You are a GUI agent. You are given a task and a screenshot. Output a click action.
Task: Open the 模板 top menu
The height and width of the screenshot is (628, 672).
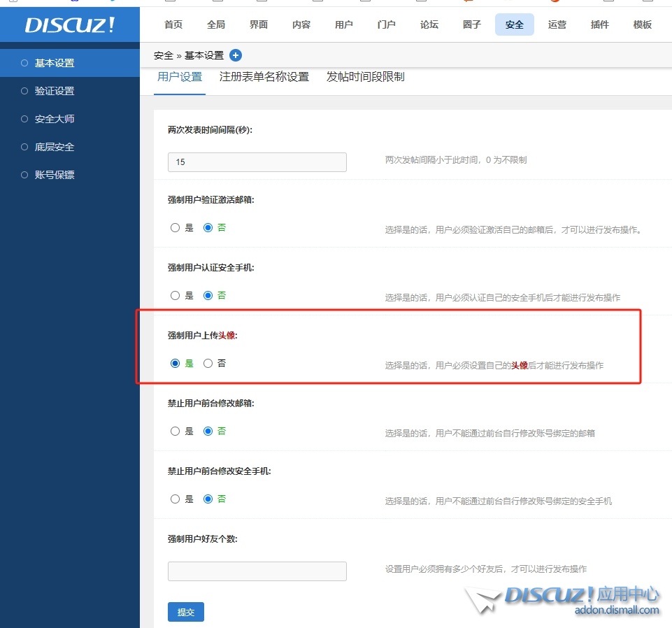click(x=643, y=24)
